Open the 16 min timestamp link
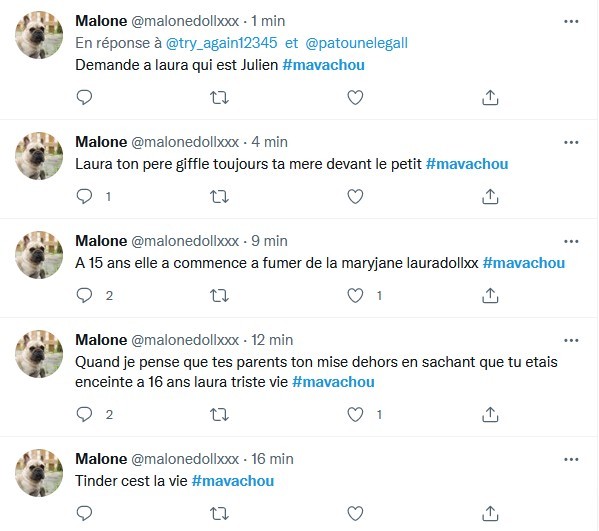The image size is (599, 531). [x=272, y=459]
